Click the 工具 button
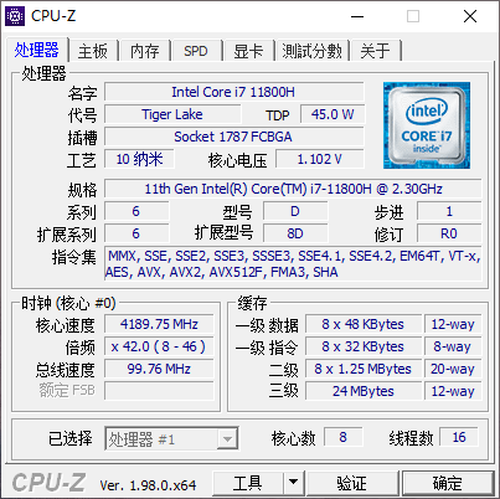Viewport: 500px width, 499px height. tap(248, 483)
